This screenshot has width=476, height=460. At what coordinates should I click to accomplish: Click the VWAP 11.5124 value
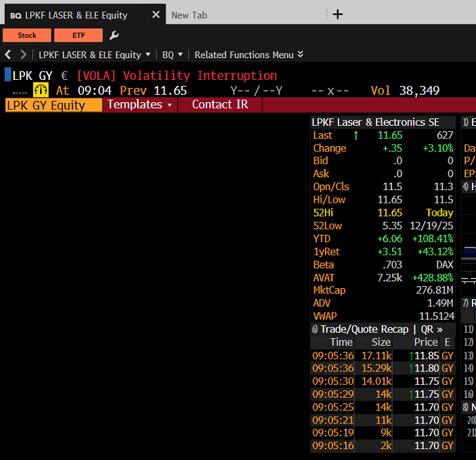[x=437, y=317]
